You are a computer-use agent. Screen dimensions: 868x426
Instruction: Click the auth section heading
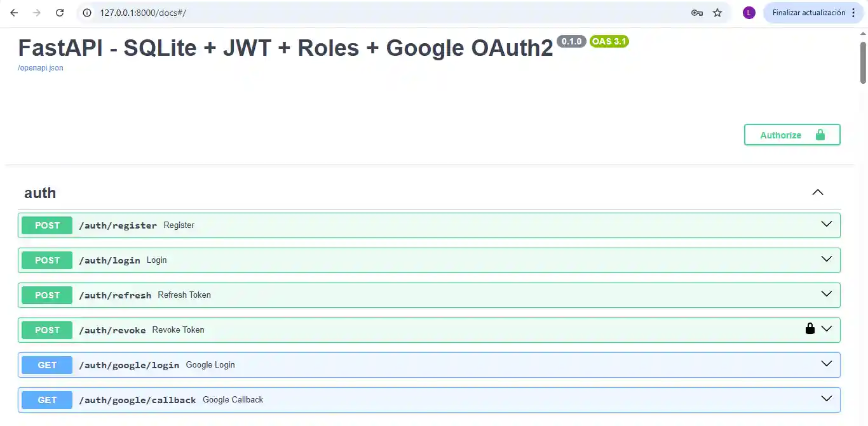point(40,193)
